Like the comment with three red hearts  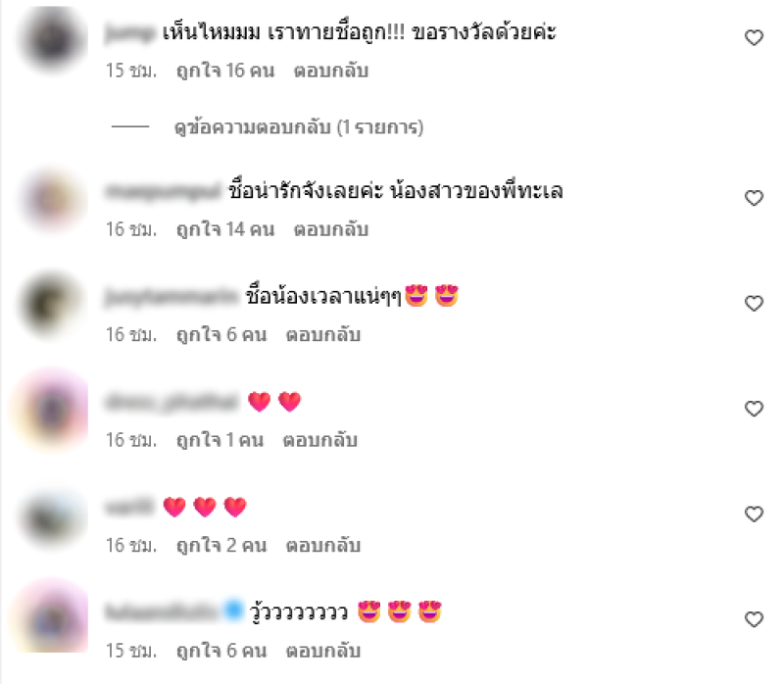click(754, 514)
